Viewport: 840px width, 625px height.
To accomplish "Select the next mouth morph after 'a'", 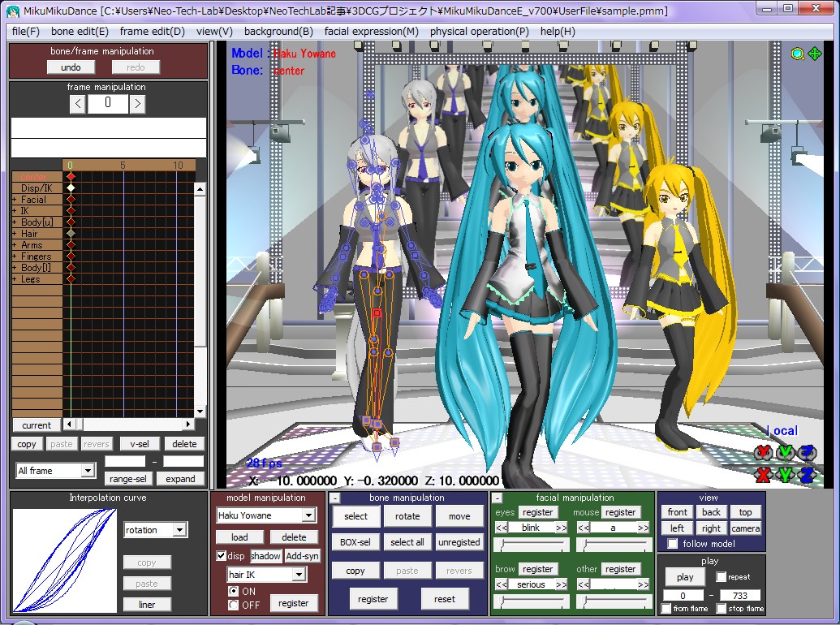I will pyautogui.click(x=643, y=528).
